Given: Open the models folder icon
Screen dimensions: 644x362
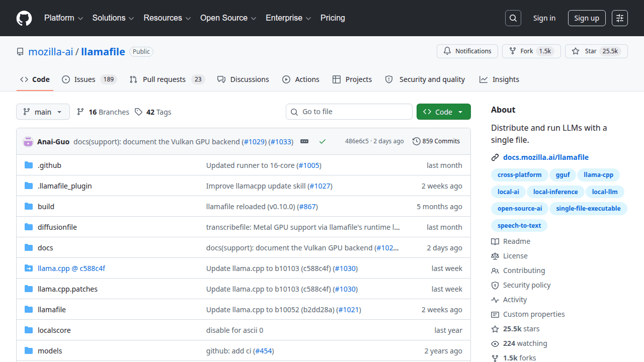Looking at the screenshot, I should [x=29, y=351].
